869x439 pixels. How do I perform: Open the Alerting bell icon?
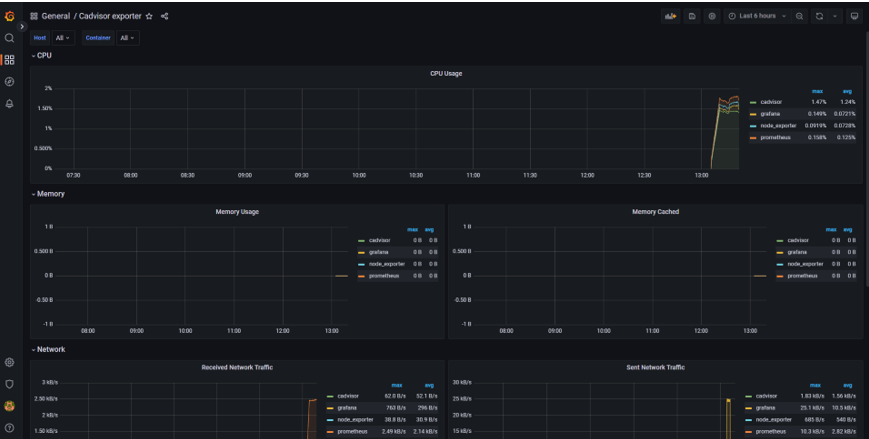pyautogui.click(x=9, y=104)
